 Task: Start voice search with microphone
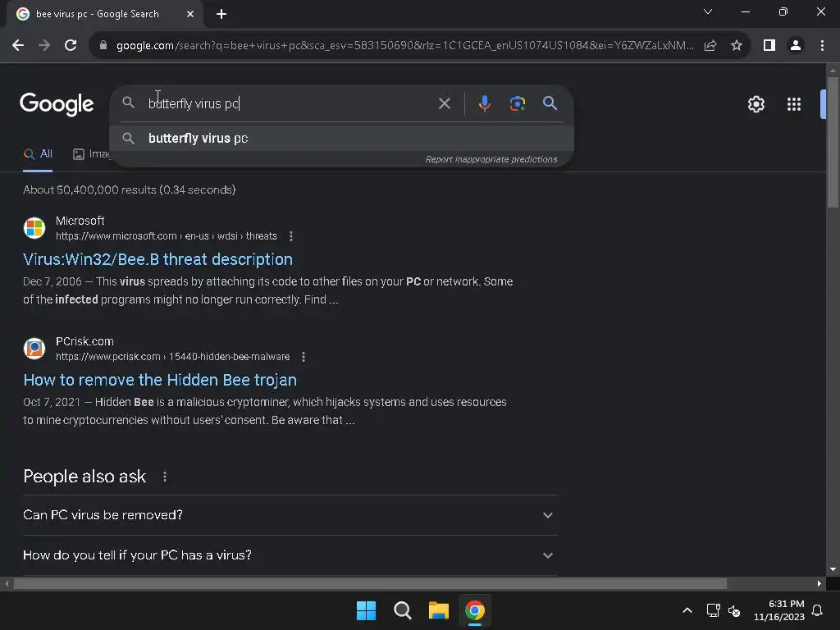pyautogui.click(x=484, y=103)
